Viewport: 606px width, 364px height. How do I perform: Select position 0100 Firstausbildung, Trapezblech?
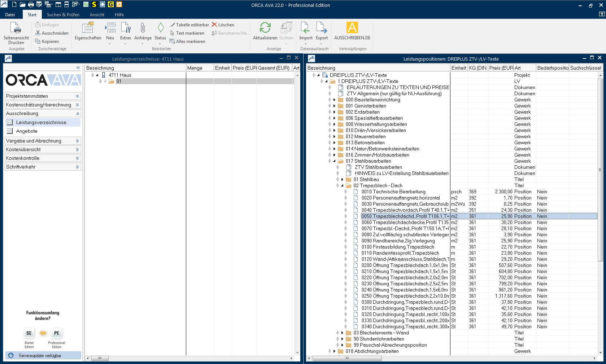coord(397,247)
